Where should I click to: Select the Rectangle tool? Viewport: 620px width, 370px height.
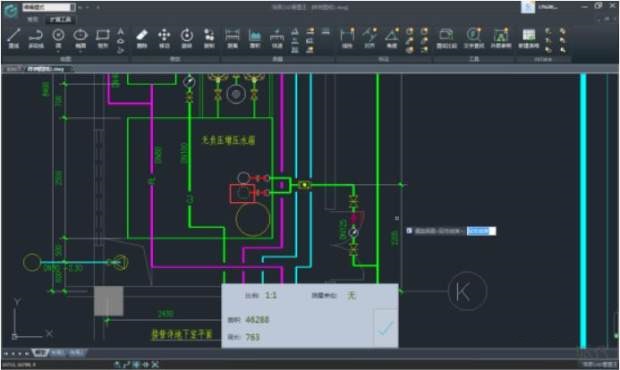click(x=103, y=38)
